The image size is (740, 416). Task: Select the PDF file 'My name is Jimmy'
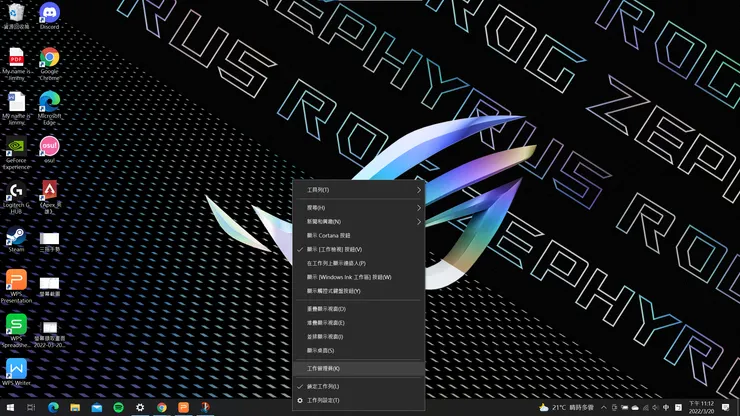[17, 64]
